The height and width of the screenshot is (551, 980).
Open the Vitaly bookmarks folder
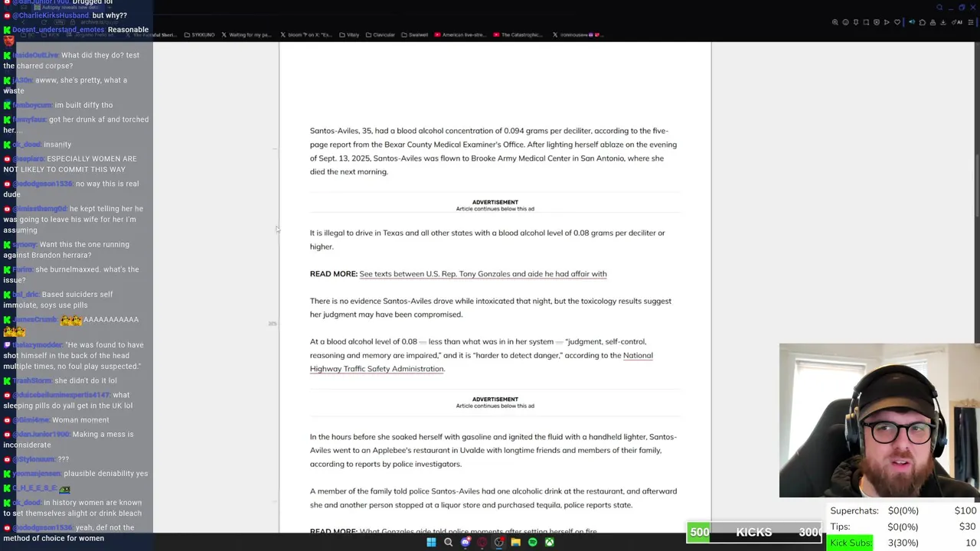(350, 34)
